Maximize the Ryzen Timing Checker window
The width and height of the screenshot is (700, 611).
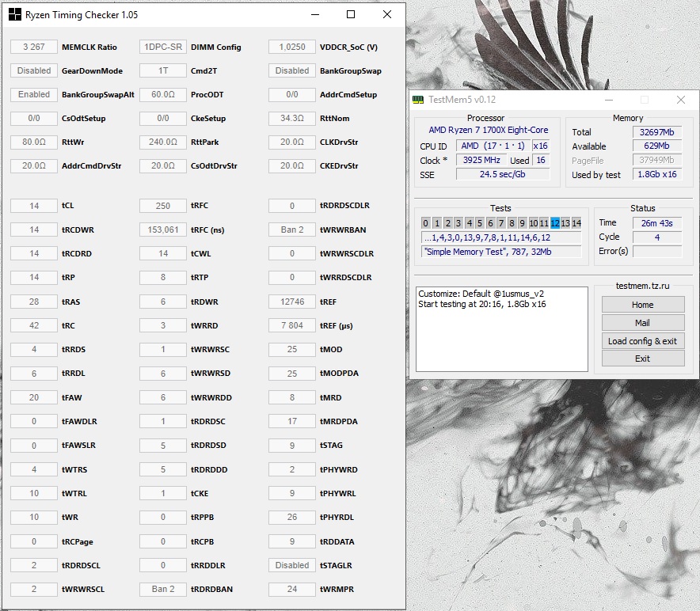pyautogui.click(x=351, y=15)
